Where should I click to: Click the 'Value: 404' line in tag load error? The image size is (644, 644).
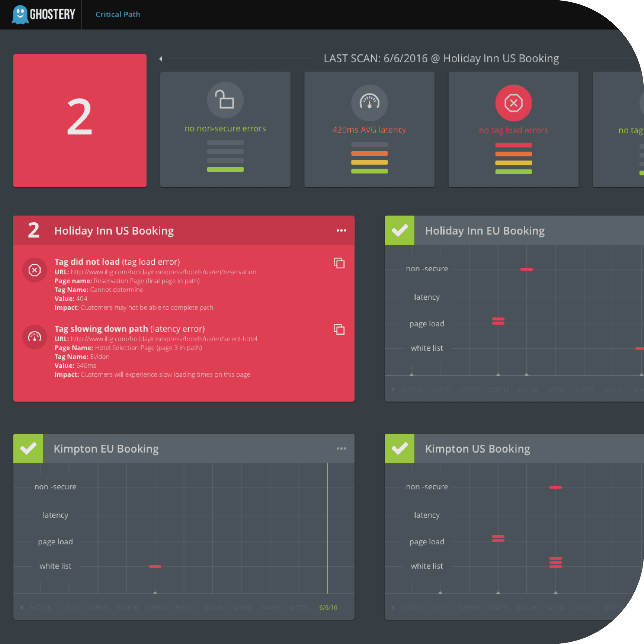[x=71, y=299]
